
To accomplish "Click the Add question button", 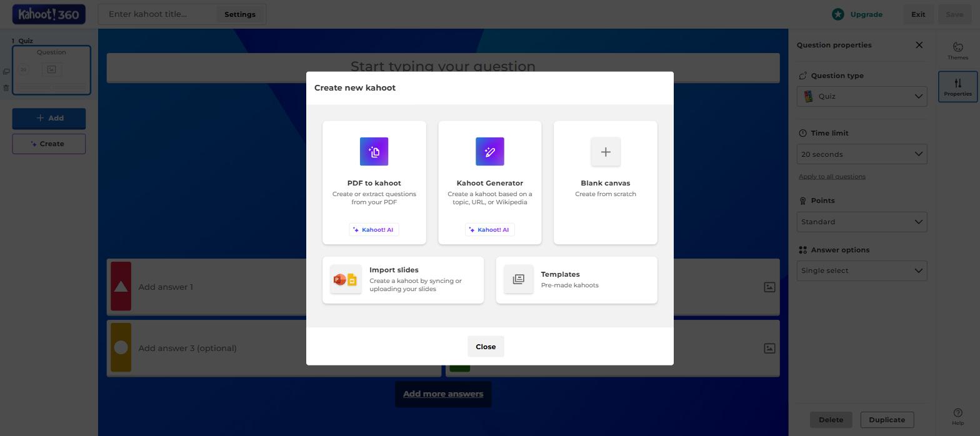I will 49,118.
